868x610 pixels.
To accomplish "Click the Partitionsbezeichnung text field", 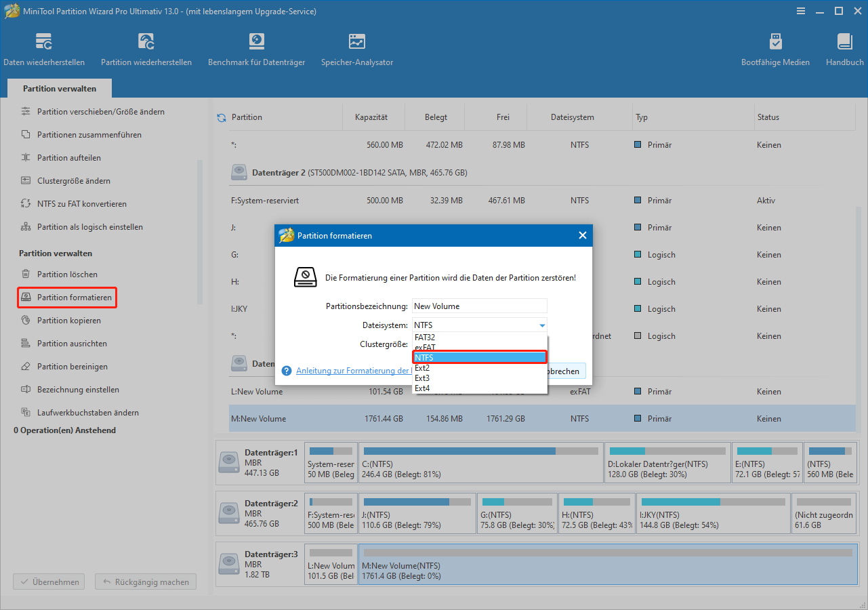I will click(479, 306).
